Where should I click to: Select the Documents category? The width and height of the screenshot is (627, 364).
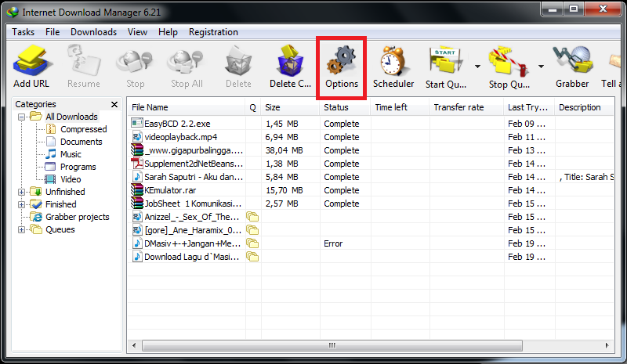[82, 142]
